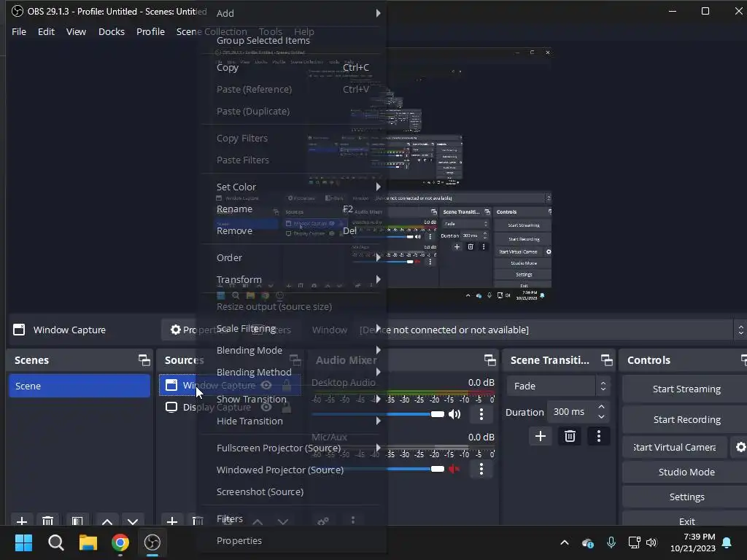Click the microphone tray icon

click(611, 542)
